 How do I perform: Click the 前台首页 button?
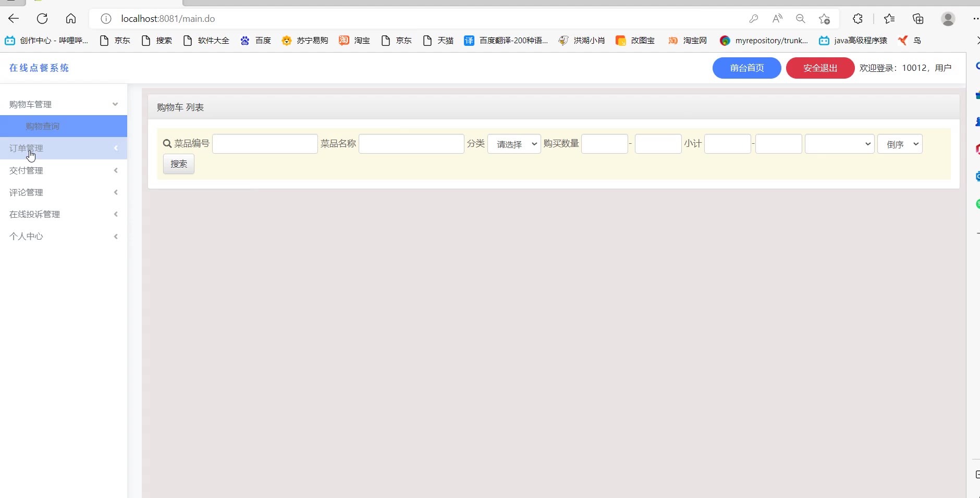(746, 68)
